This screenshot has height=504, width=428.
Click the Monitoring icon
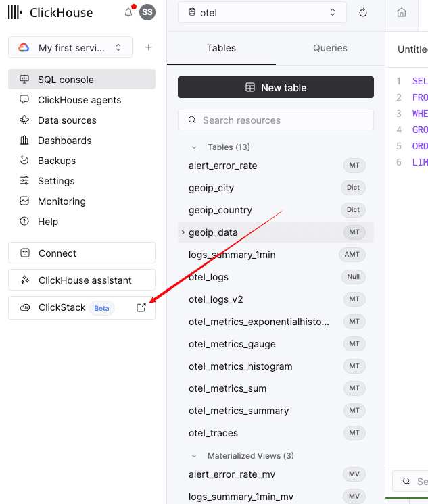click(x=24, y=201)
